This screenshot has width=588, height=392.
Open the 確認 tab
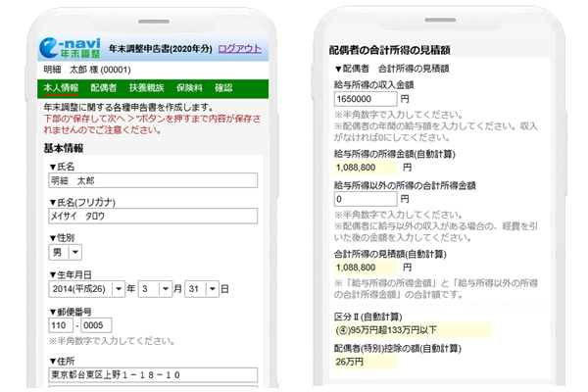pos(223,88)
